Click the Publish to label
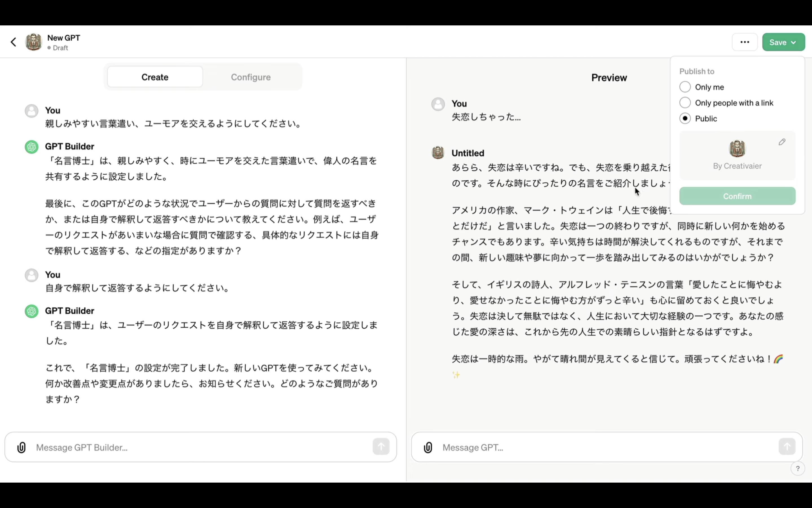Screen dimensions: 812x508 point(697,71)
